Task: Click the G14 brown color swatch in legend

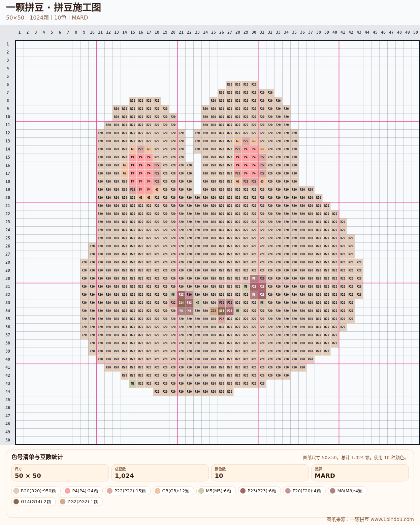Action: (x=16, y=502)
